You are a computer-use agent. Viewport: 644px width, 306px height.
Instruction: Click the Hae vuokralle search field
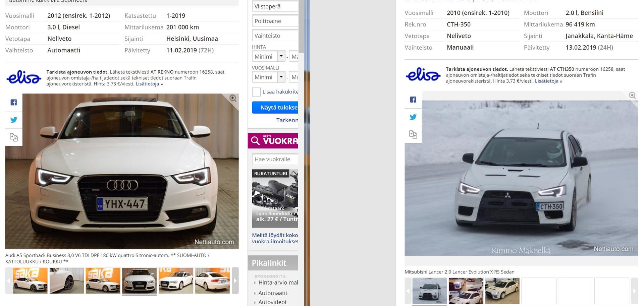[275, 159]
